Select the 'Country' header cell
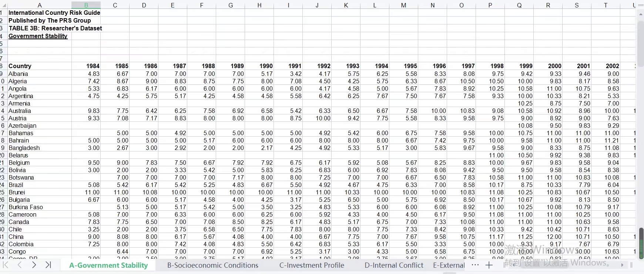This screenshot has width=644, height=274. tap(40, 66)
